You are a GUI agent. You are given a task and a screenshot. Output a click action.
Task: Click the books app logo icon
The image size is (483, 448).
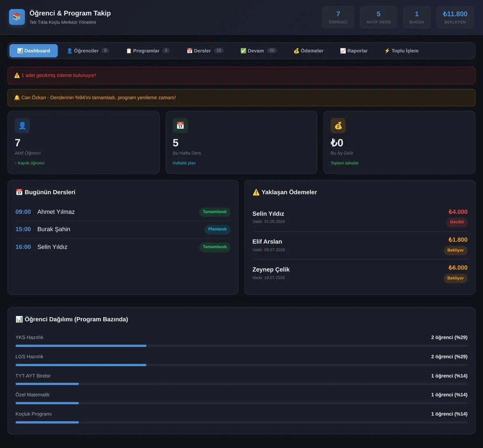(17, 17)
